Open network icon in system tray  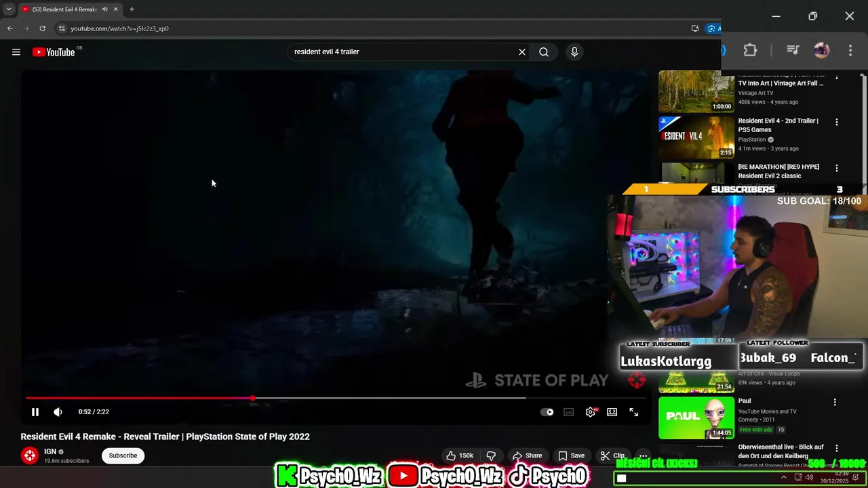pyautogui.click(x=797, y=477)
